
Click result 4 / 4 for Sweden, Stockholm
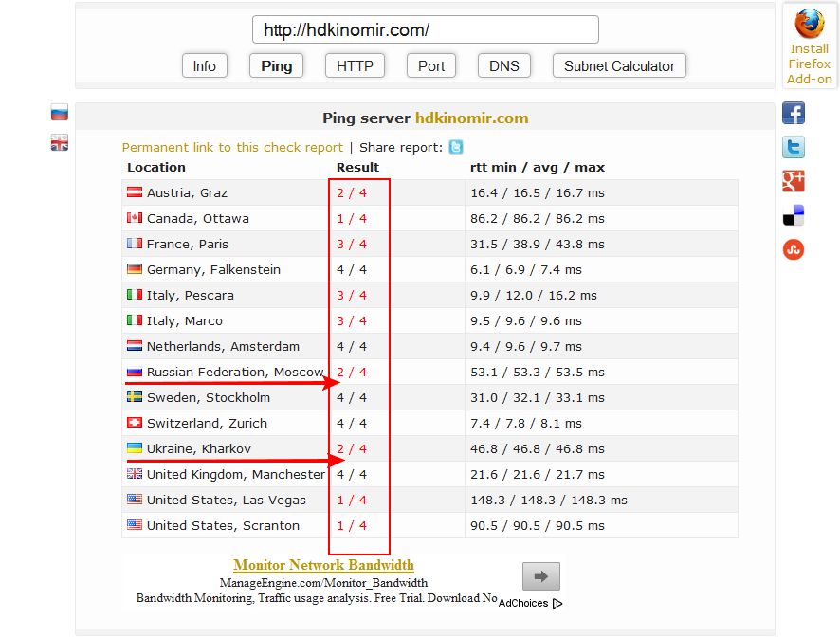[352, 397]
